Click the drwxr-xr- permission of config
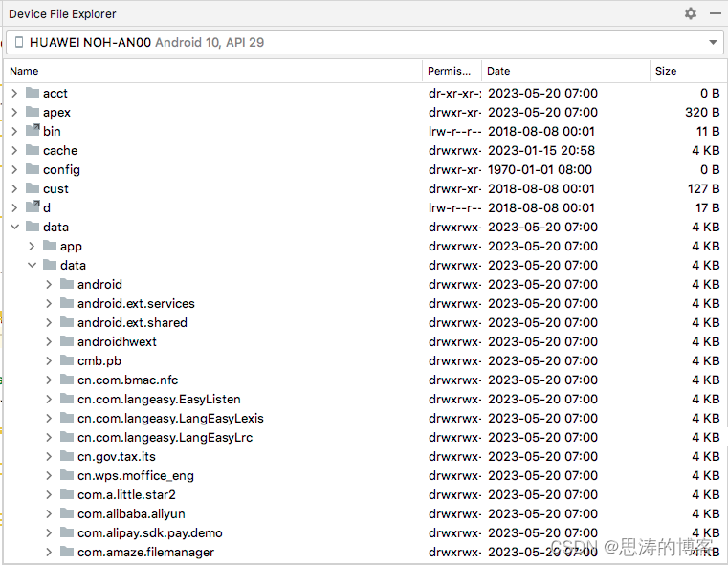 455,170
